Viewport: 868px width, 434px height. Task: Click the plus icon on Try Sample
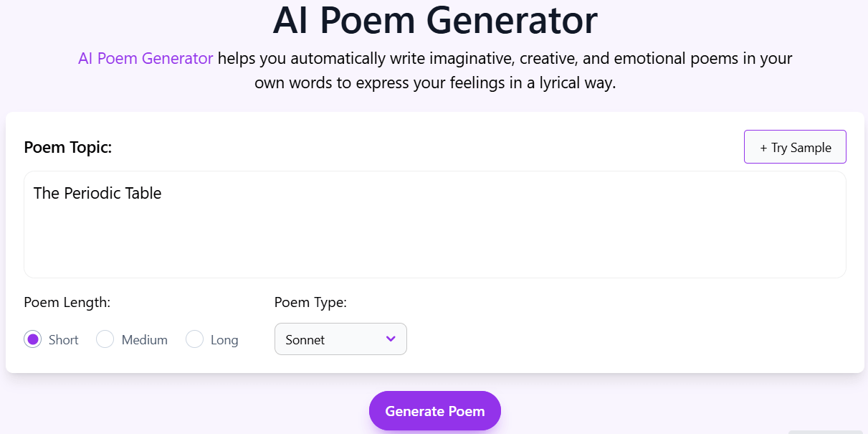pyautogui.click(x=764, y=146)
